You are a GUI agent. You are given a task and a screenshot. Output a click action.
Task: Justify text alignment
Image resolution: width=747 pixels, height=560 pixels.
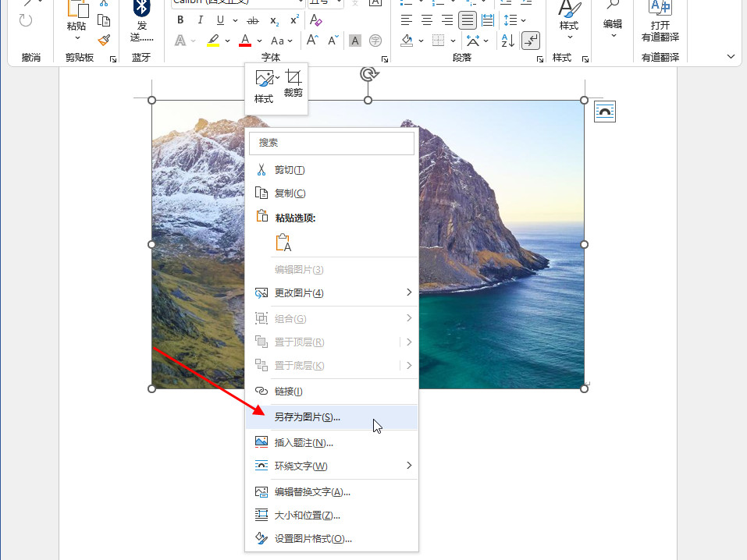[x=468, y=20]
